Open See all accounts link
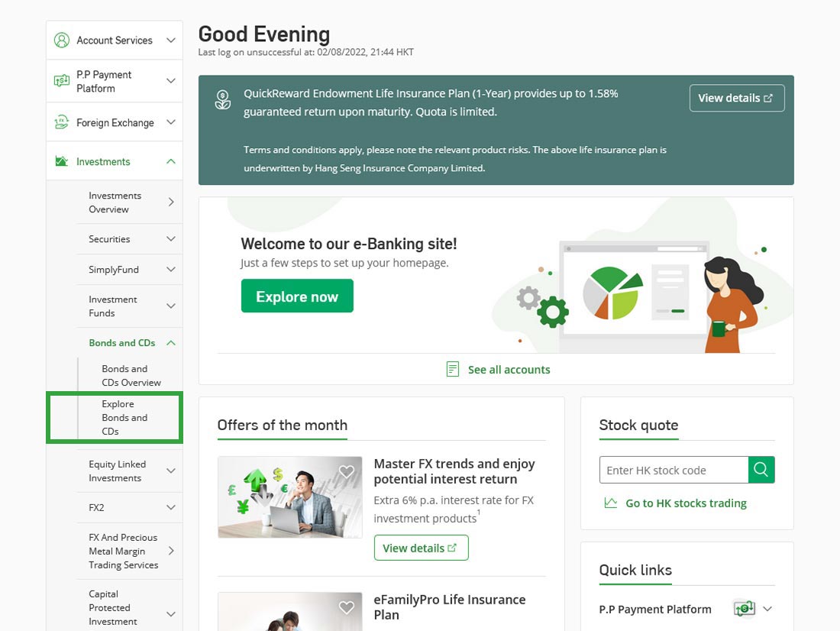The height and width of the screenshot is (631, 840). coord(509,370)
